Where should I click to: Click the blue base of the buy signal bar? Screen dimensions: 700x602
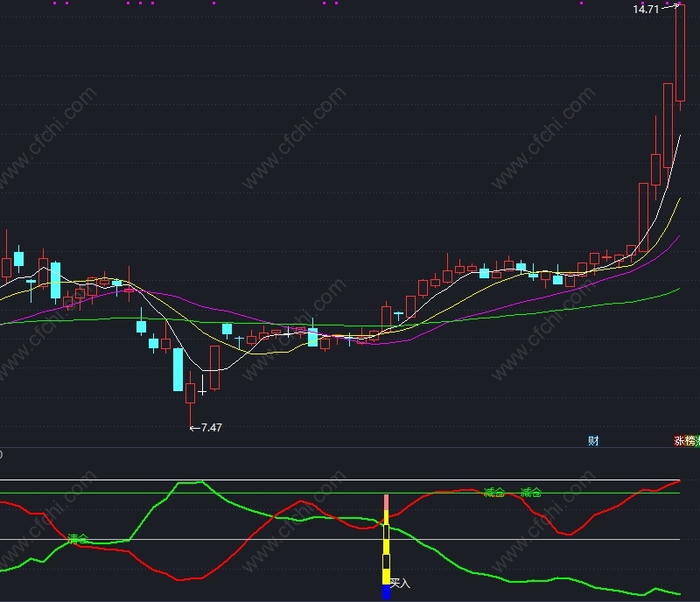tap(386, 592)
